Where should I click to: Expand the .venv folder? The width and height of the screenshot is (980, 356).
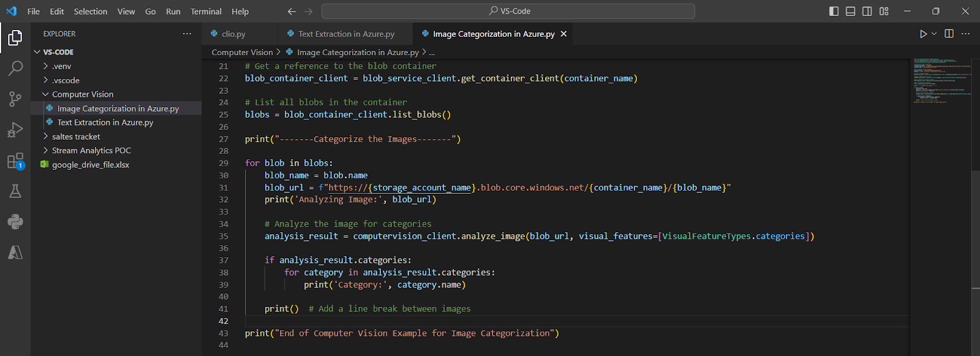click(x=116, y=66)
